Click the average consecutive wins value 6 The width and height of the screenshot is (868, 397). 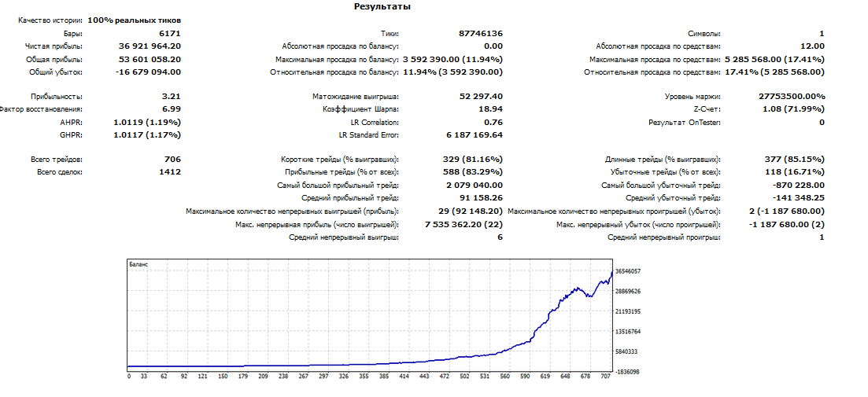click(500, 237)
